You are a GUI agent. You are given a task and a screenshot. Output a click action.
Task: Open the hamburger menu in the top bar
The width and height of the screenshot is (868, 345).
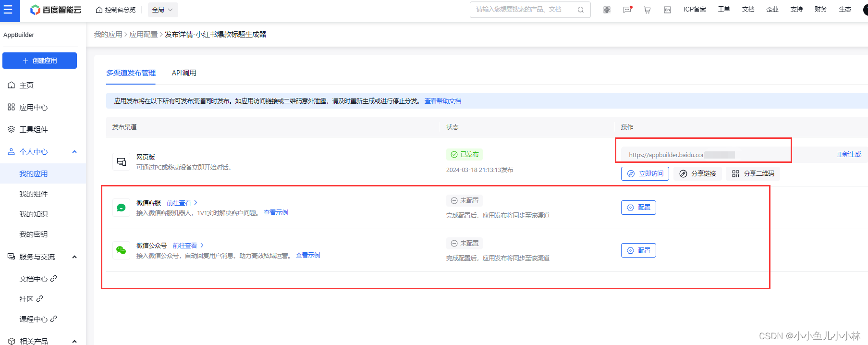point(8,10)
